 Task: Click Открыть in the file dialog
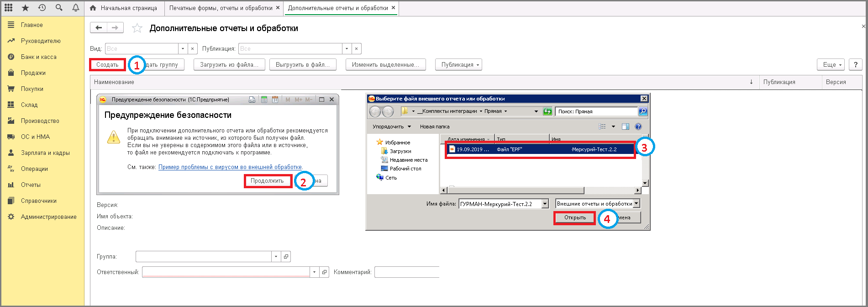(x=575, y=217)
